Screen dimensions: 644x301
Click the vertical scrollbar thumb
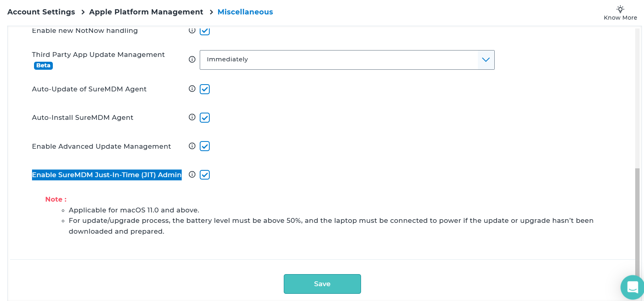coord(637,220)
